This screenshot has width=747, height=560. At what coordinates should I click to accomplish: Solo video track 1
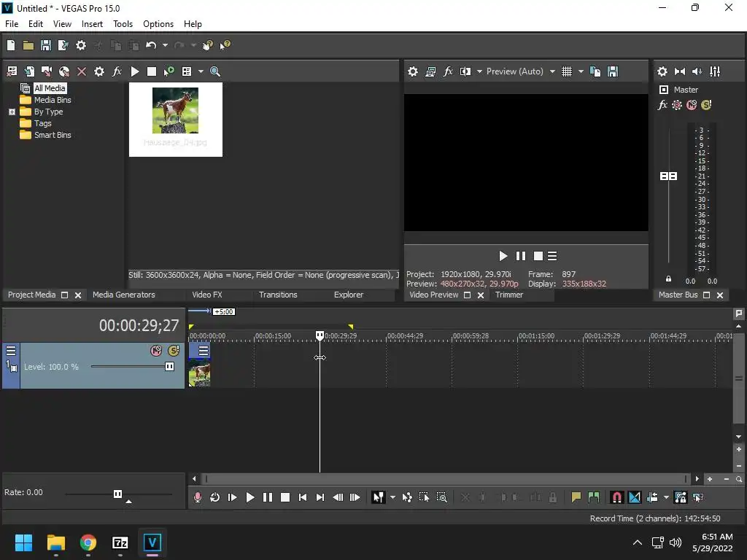(x=174, y=351)
